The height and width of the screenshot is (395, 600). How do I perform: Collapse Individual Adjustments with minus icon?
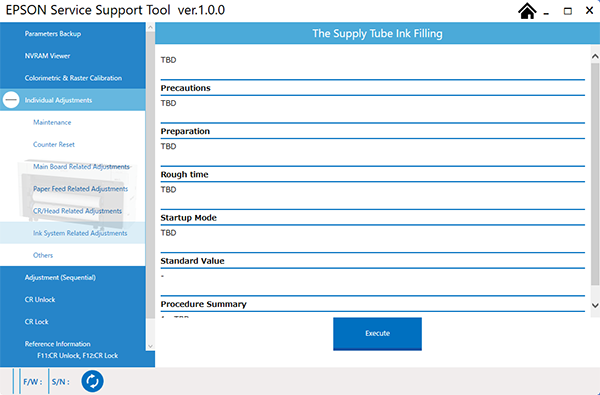click(x=11, y=100)
